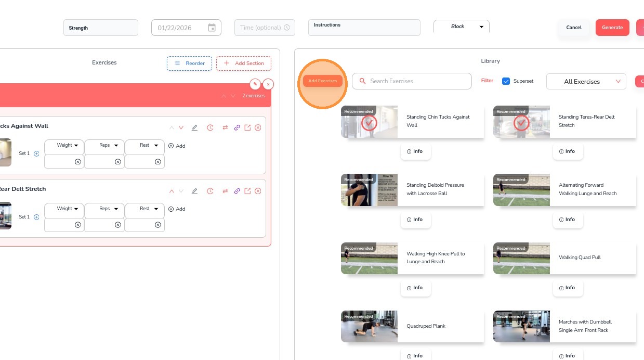Move Chin Tucks Against Wall exercise down
This screenshot has width=644, height=360.
[x=181, y=127]
